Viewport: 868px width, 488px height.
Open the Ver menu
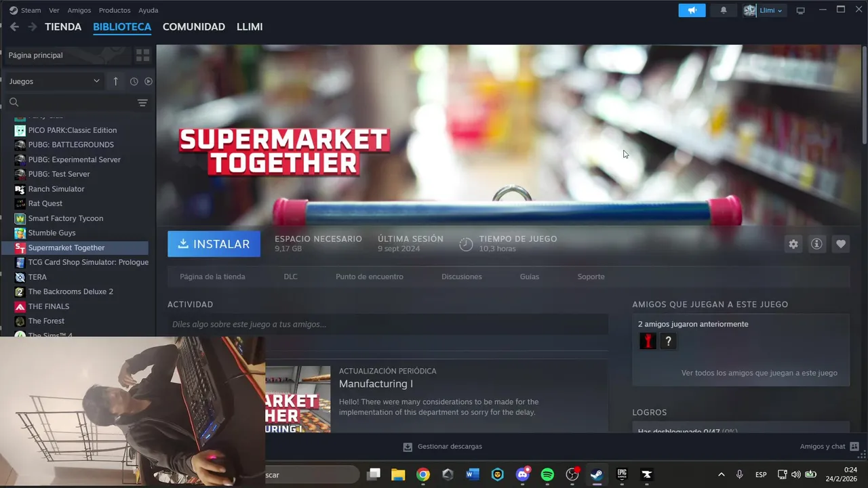tap(54, 10)
